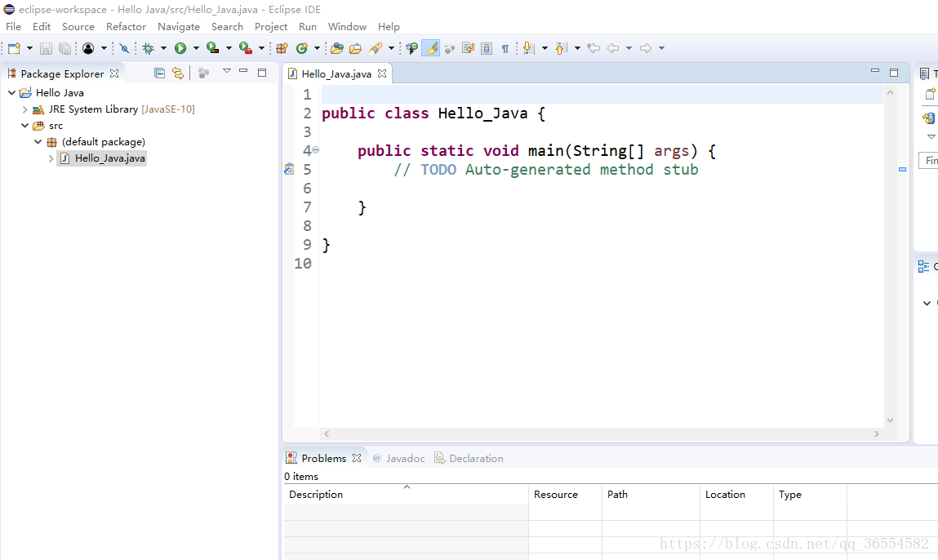
Task: Click the New Java Class icon
Action: click(x=302, y=48)
